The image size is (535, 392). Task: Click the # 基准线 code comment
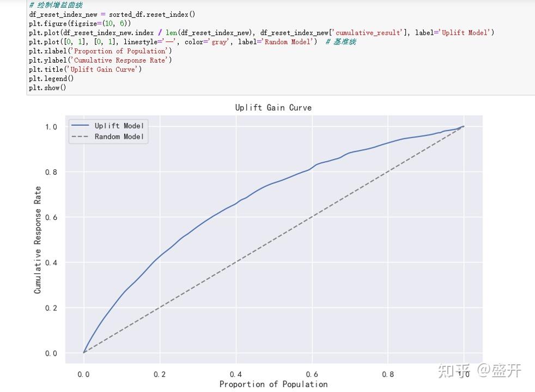341,42
